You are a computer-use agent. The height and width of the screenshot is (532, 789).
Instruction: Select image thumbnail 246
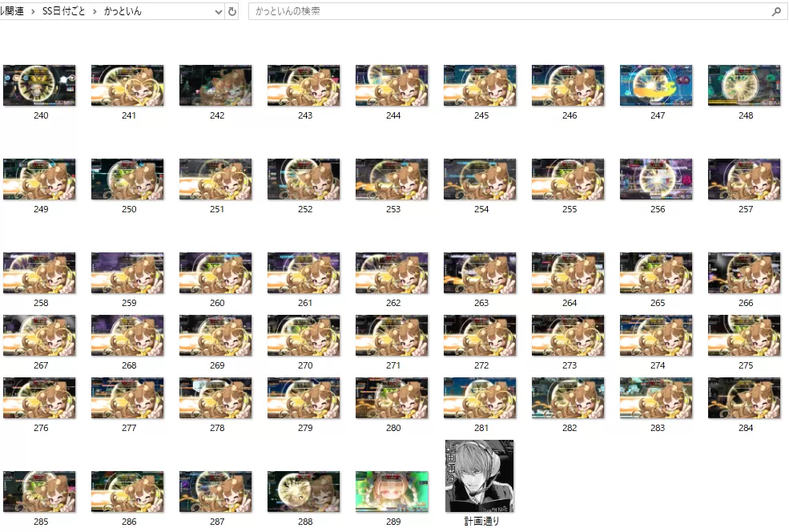pyautogui.click(x=568, y=86)
